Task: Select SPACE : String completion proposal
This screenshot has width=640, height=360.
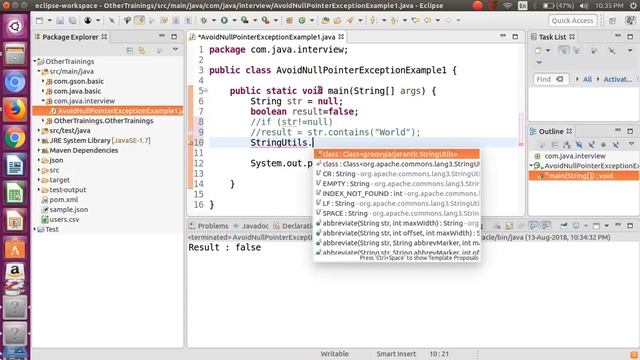Action: point(397,213)
